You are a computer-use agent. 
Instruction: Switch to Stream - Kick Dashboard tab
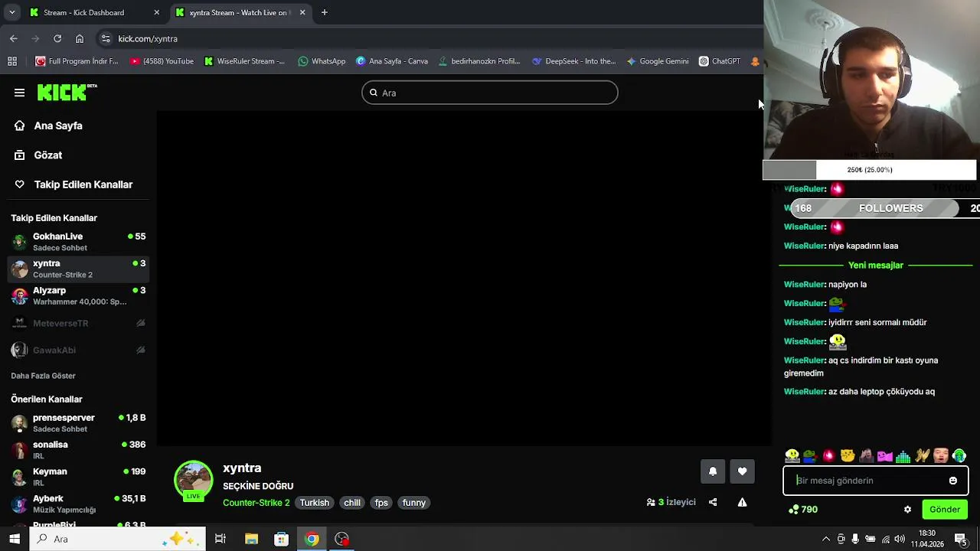95,12
